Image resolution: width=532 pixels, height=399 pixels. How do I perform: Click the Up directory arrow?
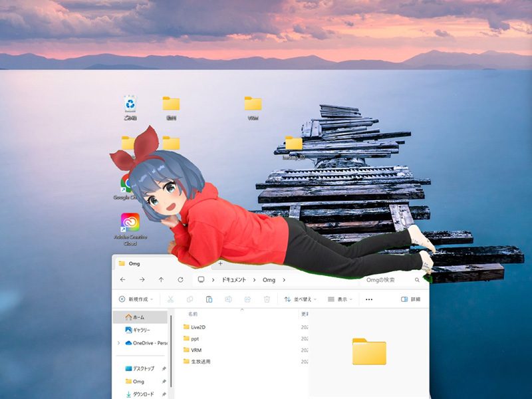tap(160, 280)
